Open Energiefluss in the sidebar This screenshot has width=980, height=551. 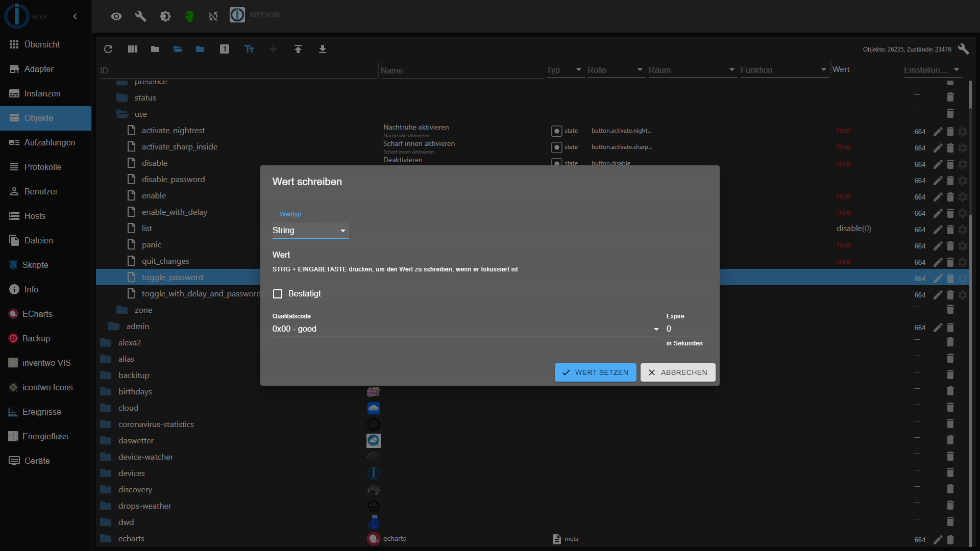(45, 436)
